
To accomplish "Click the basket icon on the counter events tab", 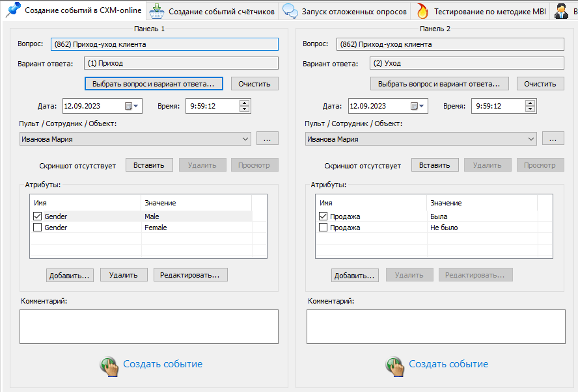I will 156,11.
